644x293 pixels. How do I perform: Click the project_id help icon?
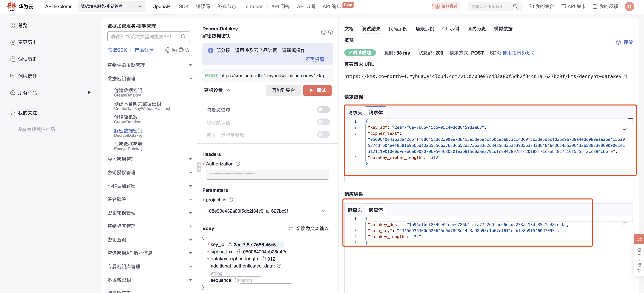coord(231,200)
